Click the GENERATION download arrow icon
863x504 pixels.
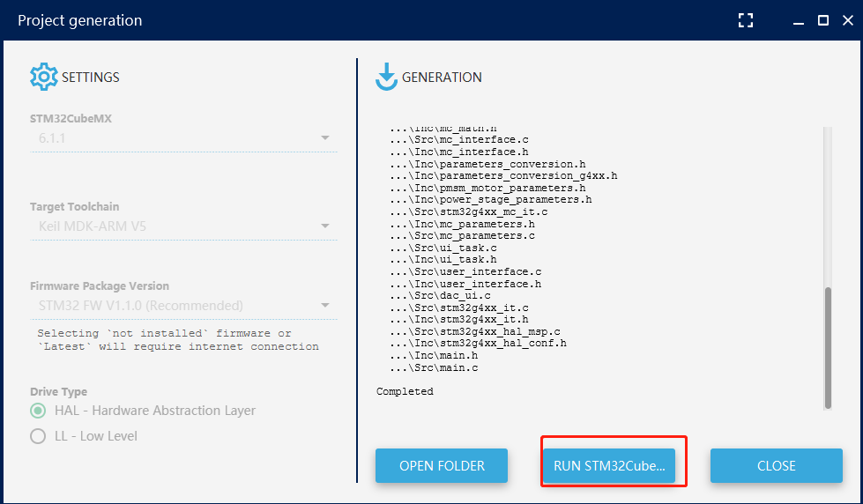386,77
